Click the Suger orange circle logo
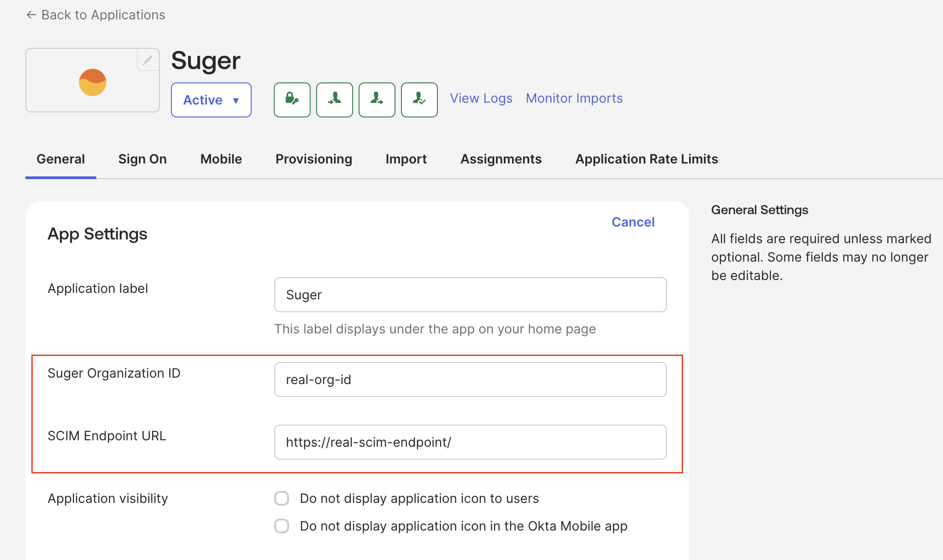The image size is (943, 560). pos(93,82)
